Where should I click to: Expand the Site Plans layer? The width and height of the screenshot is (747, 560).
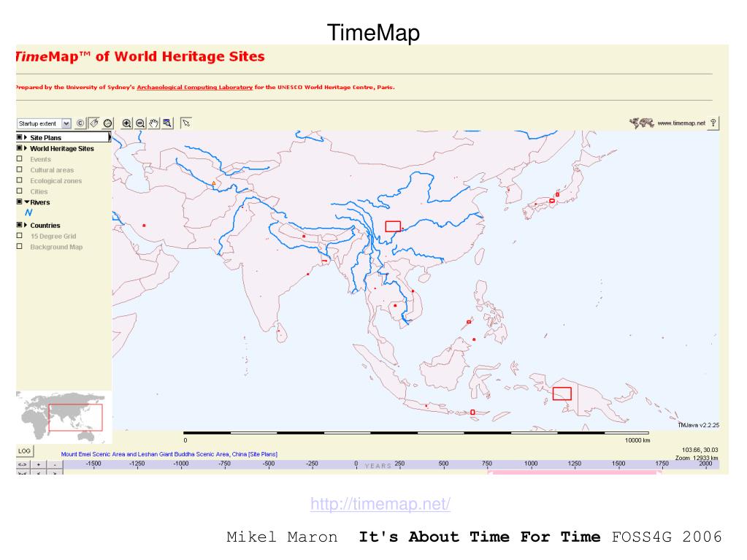tap(26, 137)
